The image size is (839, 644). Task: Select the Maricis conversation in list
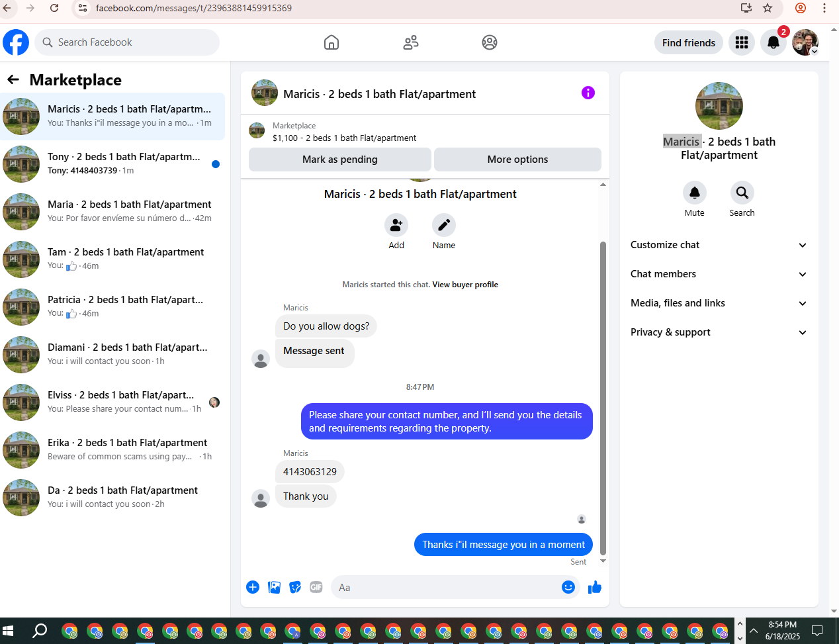point(112,116)
